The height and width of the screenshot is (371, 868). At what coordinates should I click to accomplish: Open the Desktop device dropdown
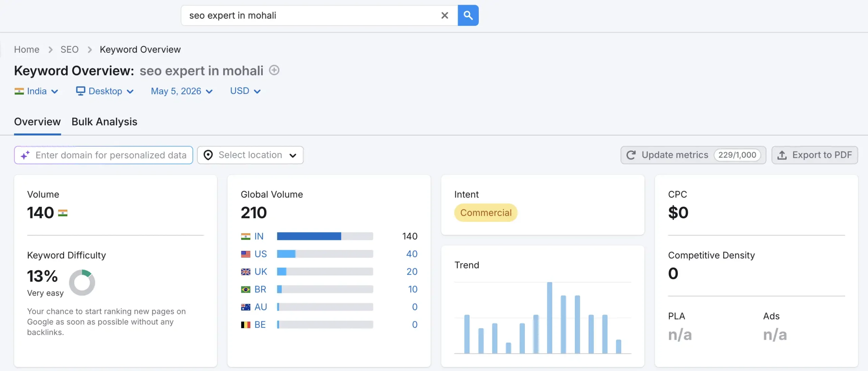tap(105, 91)
